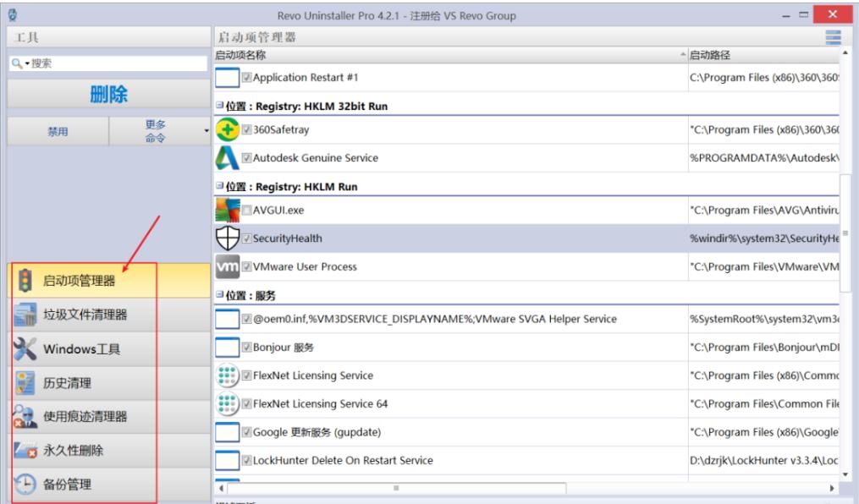
Task: Uncheck the VMware User Process checkbox
Action: coord(247,267)
